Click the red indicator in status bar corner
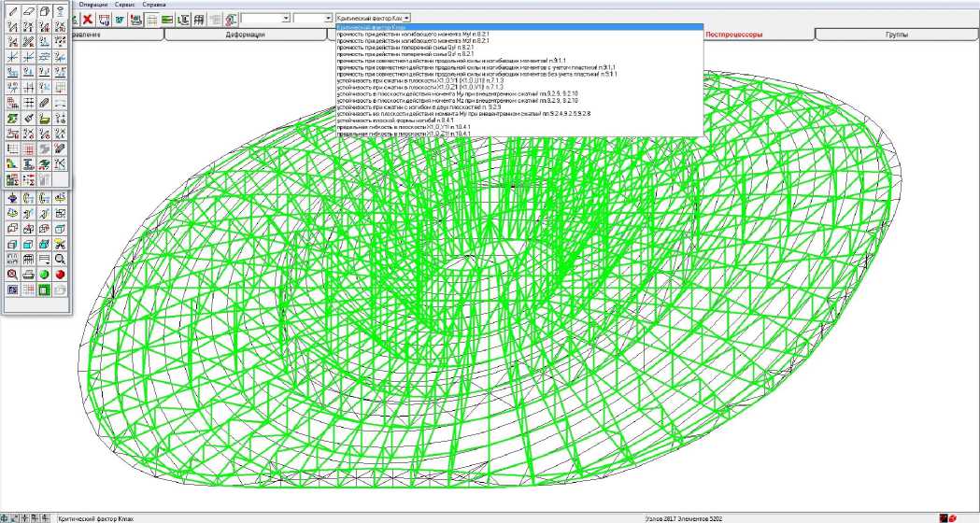980x523 pixels. click(x=943, y=517)
